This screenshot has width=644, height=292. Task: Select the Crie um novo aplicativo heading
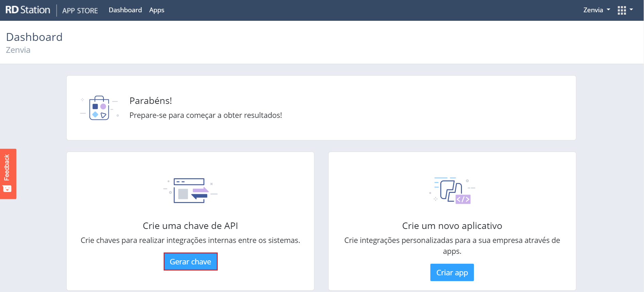(452, 226)
